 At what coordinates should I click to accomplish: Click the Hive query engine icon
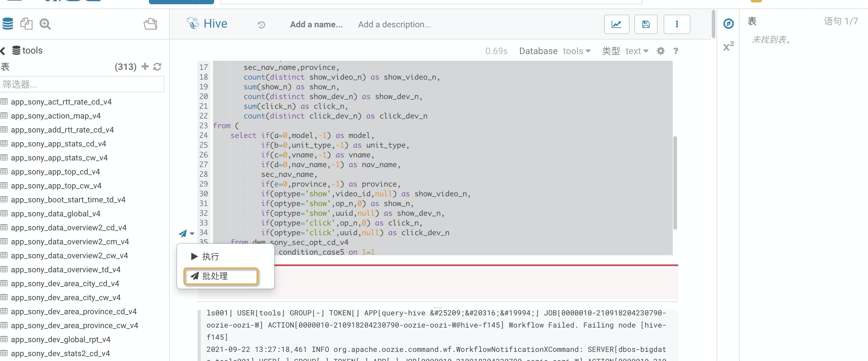tap(193, 23)
